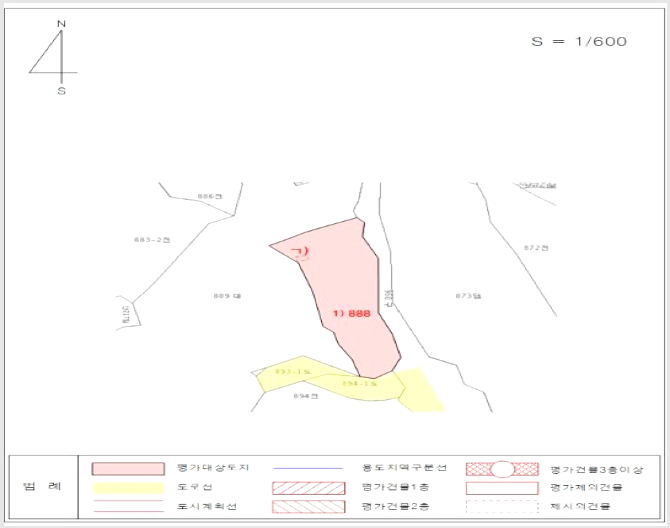The image size is (670, 528).
Task: Click the north arrow compass symbol
Action: pyautogui.click(x=54, y=56)
